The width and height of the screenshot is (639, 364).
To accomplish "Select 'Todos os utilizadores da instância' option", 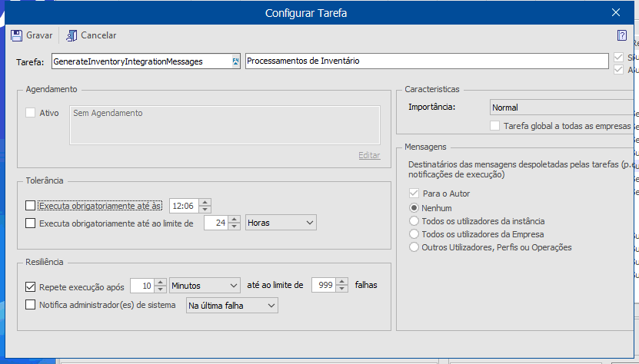I will click(x=415, y=221).
